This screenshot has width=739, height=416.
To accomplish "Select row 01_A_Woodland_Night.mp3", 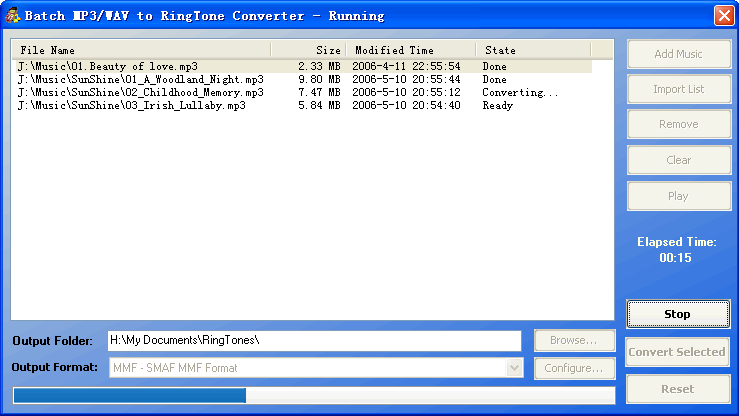I will tap(302, 79).
